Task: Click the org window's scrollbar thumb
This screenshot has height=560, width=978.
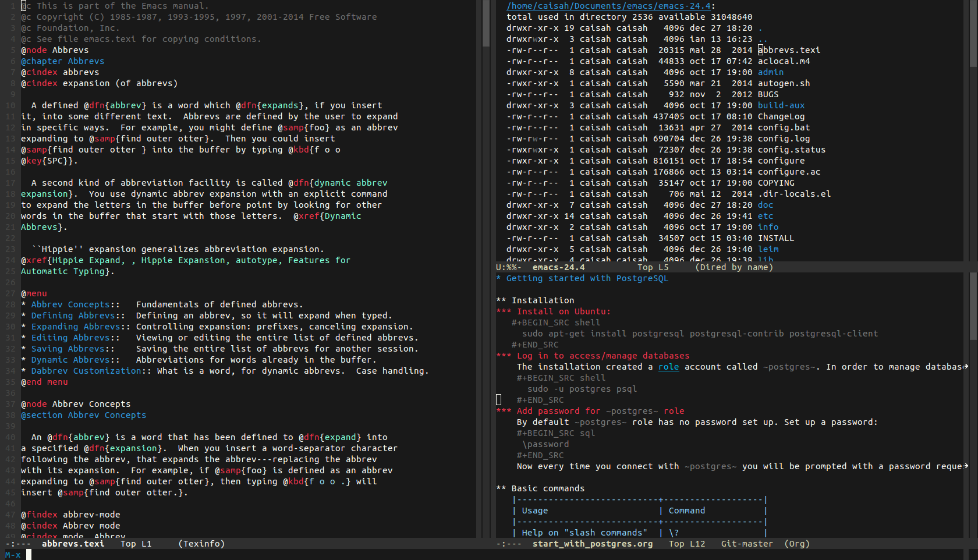Action: (973, 307)
